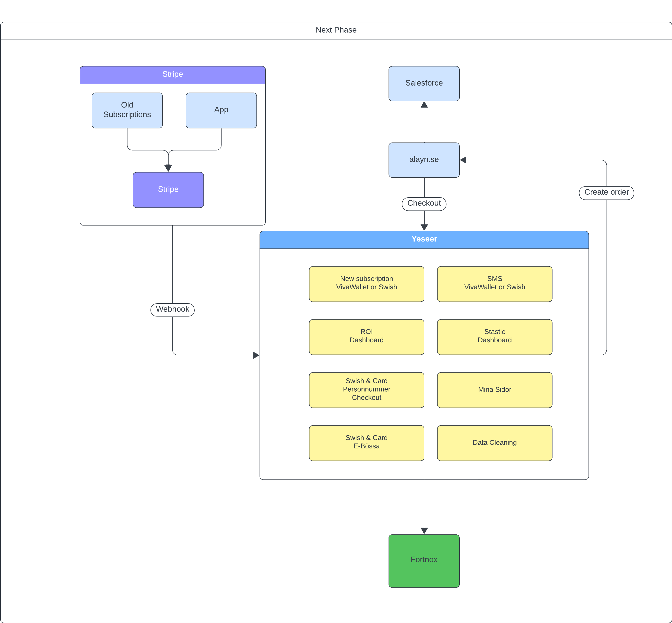Select the Old Subscriptions box
Viewport: 672px width, 623px height.
[x=127, y=110]
